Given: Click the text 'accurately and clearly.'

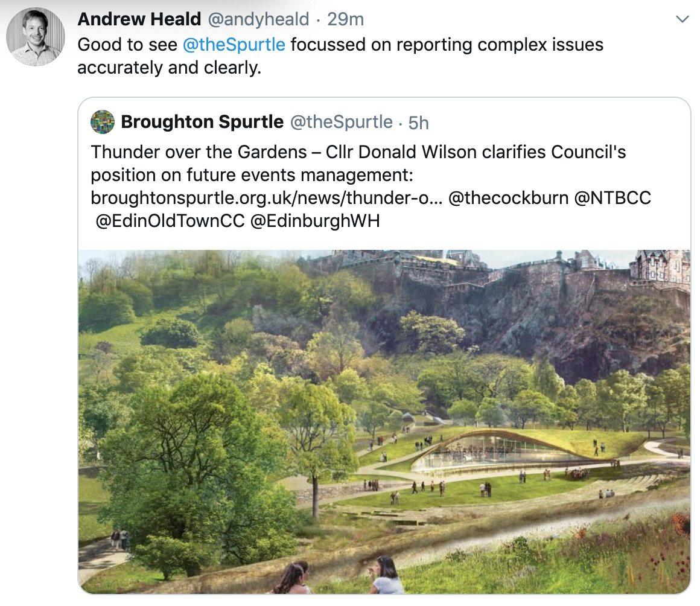Looking at the screenshot, I should point(169,68).
